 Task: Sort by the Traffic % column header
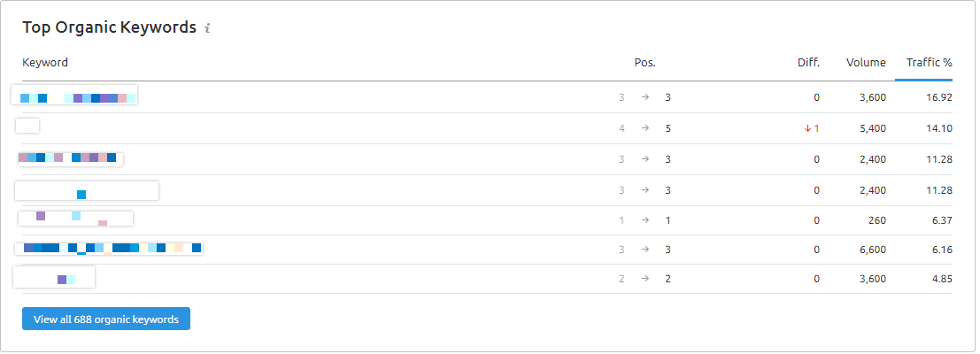[x=929, y=63]
